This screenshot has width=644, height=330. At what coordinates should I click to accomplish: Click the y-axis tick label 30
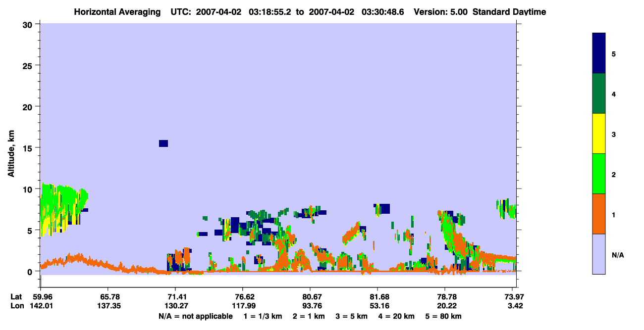coord(29,24)
